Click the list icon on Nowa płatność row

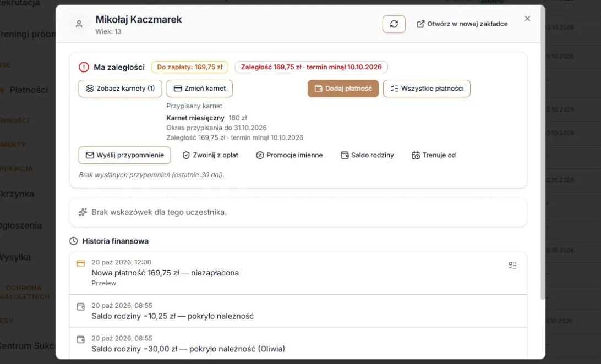pos(512,266)
